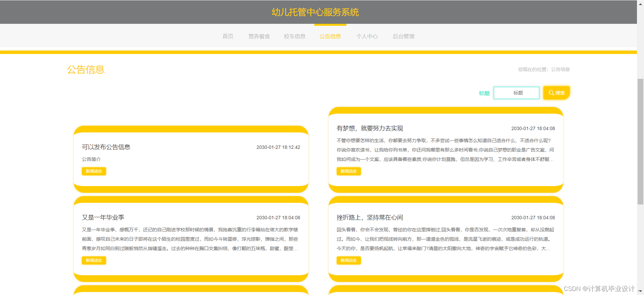644x295 pixels.
Task: Click 新闻动态 tag under 又是一年毕业季
Action: (94, 260)
